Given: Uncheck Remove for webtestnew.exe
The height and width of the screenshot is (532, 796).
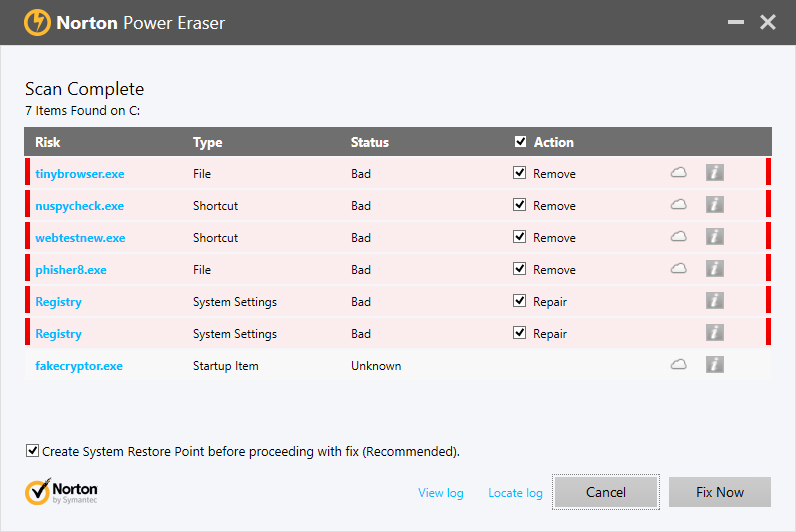Looking at the screenshot, I should click(519, 237).
